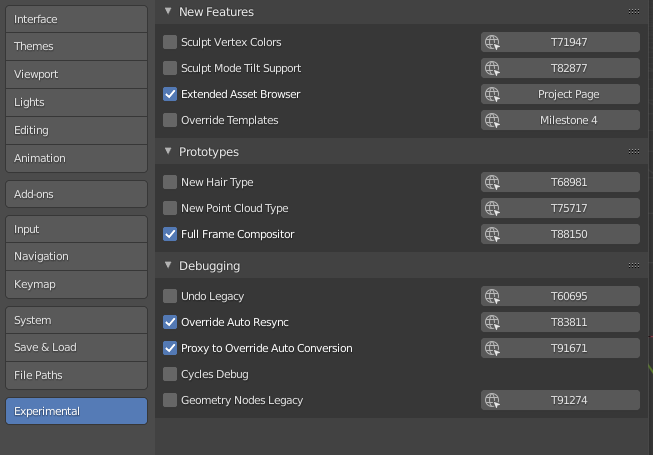This screenshot has width=653, height=455.
Task: Click globe icon beside T60695
Action: tap(491, 296)
